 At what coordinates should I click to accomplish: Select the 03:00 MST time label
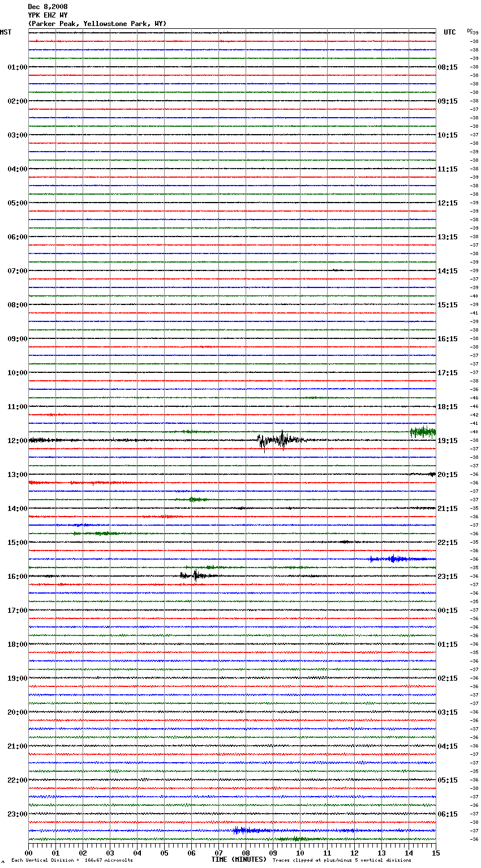tap(17, 135)
